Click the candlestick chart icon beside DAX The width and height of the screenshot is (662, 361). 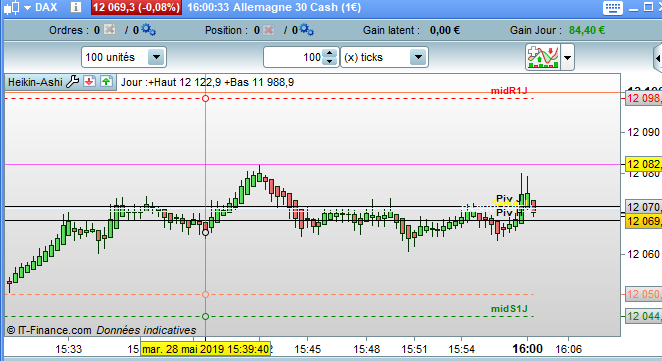(11, 8)
